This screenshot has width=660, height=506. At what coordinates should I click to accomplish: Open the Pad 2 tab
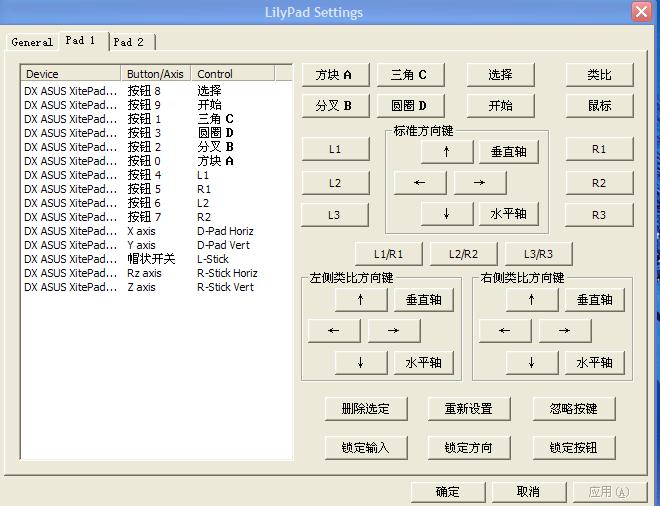point(129,42)
